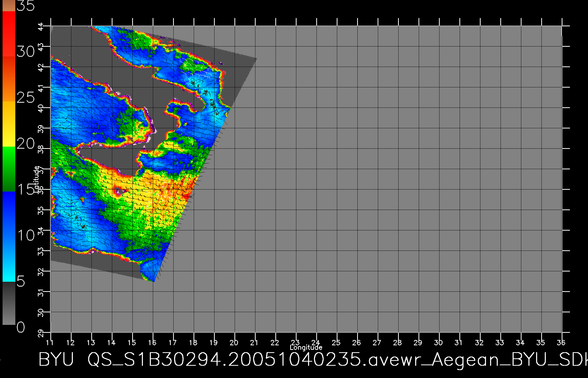Screen dimensions: 588x378
Task: Click longitude tick label 22
Action: pyautogui.click(x=275, y=342)
